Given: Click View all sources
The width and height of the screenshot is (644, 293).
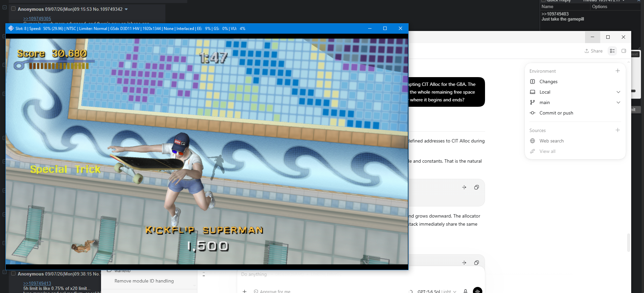Looking at the screenshot, I should click(547, 151).
